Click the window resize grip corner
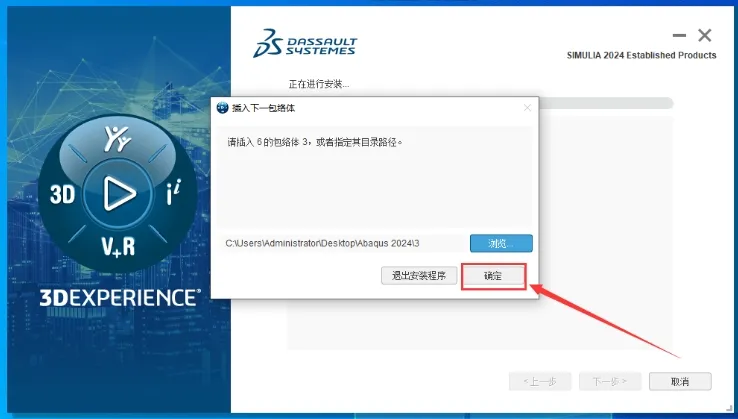738x419 pixels. click(729, 409)
